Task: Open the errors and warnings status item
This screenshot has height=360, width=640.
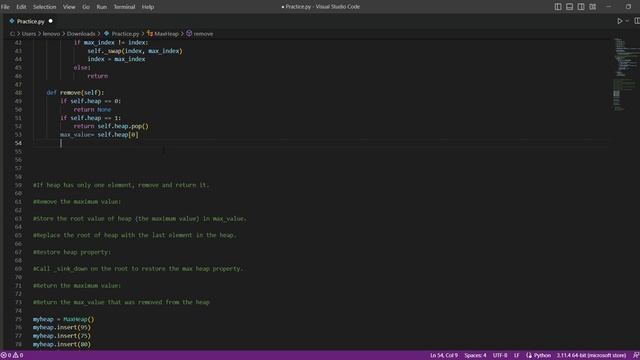Action: (x=12, y=356)
